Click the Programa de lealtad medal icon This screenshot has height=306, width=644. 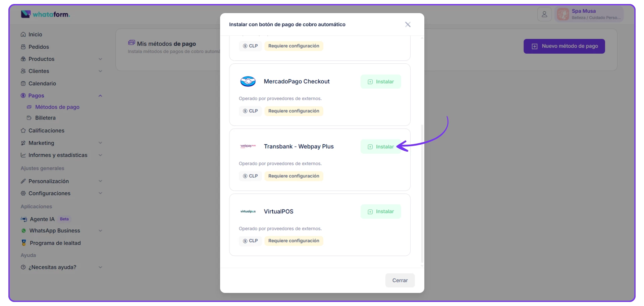coord(24,243)
